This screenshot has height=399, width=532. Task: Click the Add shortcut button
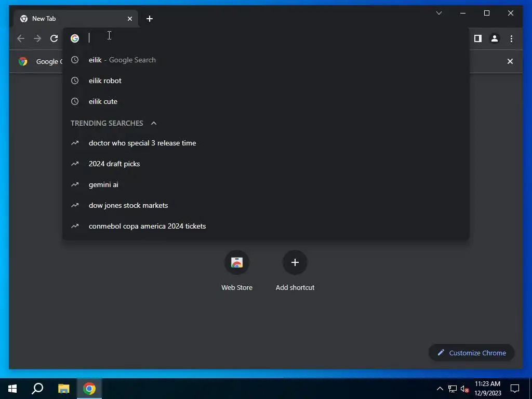295,270
